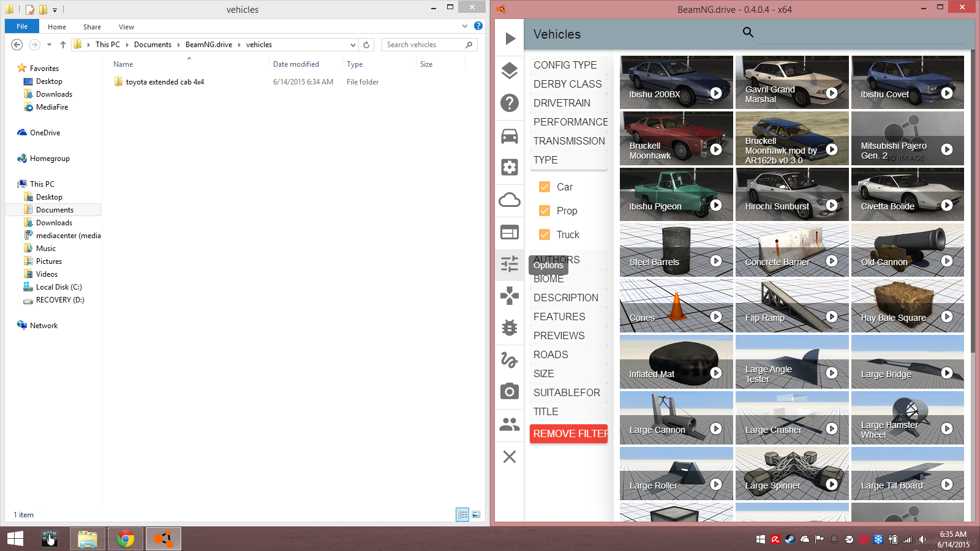Switch Explorer to details view
980x551 pixels.
coord(462,515)
